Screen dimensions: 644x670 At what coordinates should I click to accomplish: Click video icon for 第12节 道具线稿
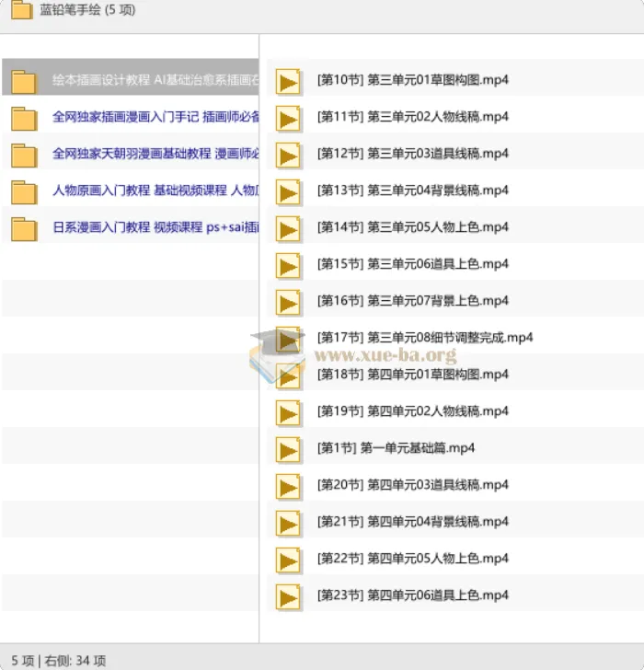(288, 156)
